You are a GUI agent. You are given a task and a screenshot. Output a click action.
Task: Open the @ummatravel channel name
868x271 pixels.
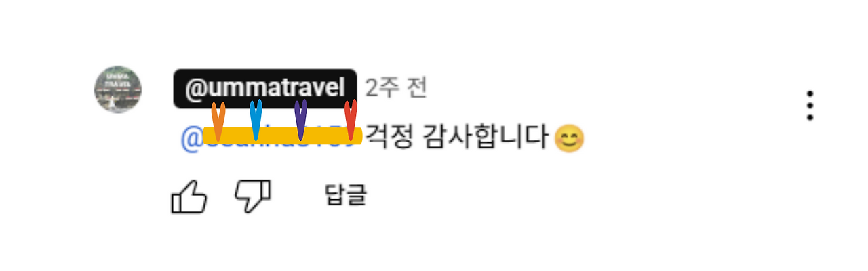[265, 88]
